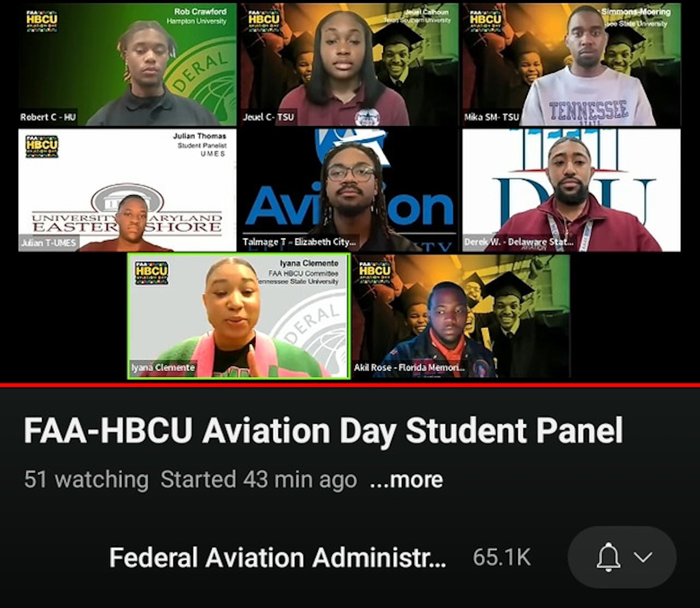Click the notification bell icon

(608, 557)
